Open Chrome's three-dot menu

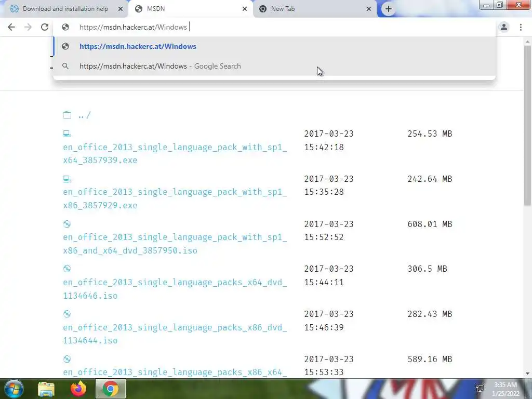coord(521,27)
